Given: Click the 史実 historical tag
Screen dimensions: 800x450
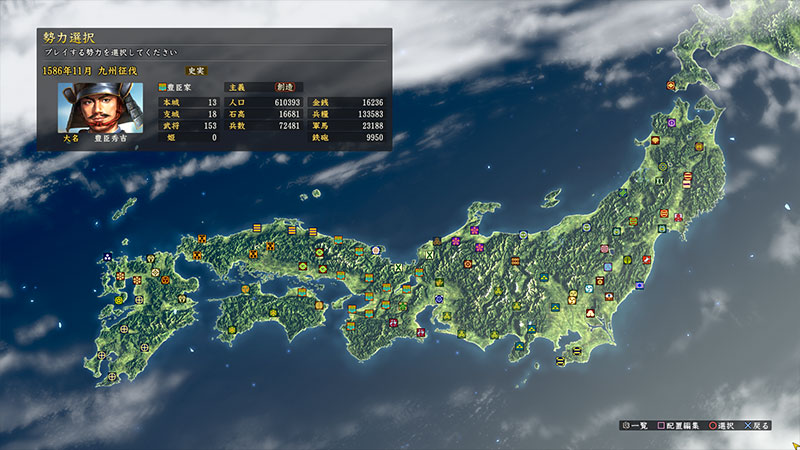Looking at the screenshot, I should point(195,71).
